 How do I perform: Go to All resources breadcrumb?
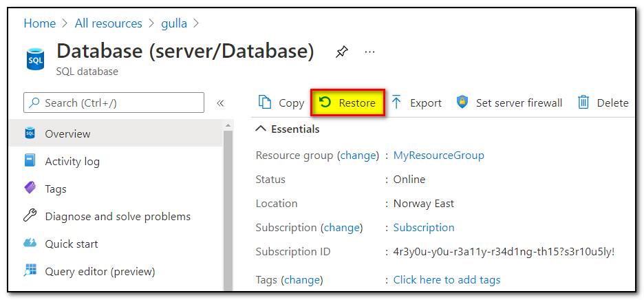tap(109, 23)
